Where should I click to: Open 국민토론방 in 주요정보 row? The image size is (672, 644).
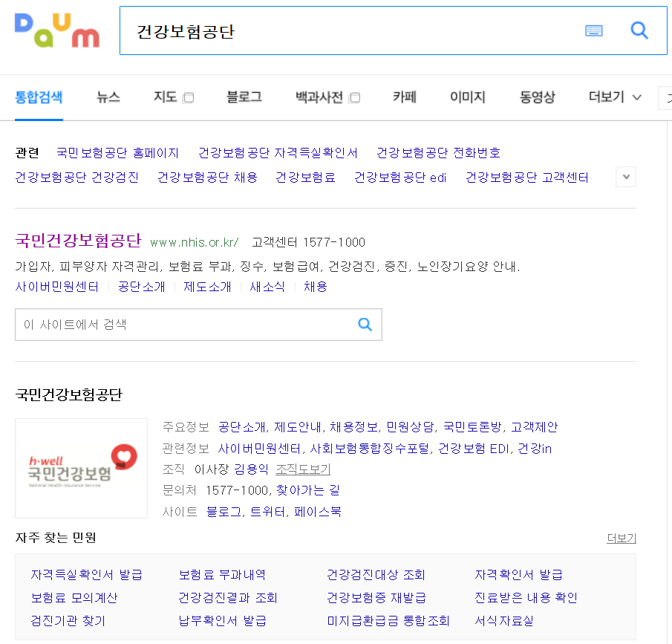tap(472, 426)
